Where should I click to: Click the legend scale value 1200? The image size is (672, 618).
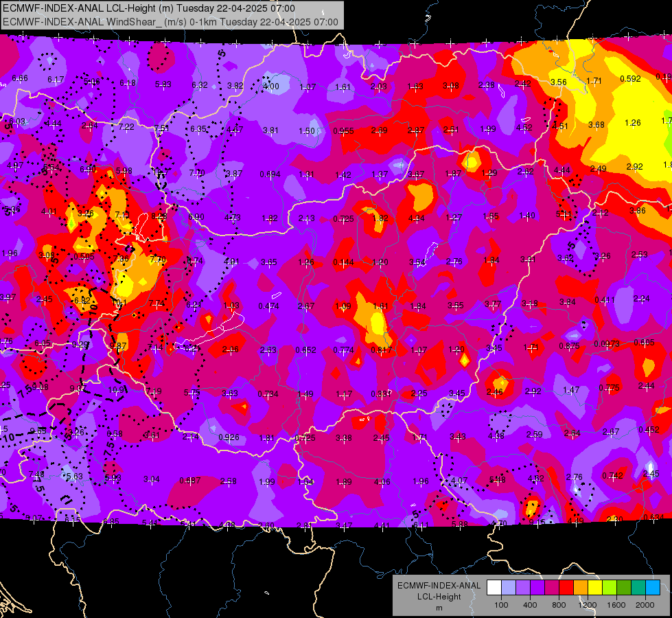click(x=587, y=605)
